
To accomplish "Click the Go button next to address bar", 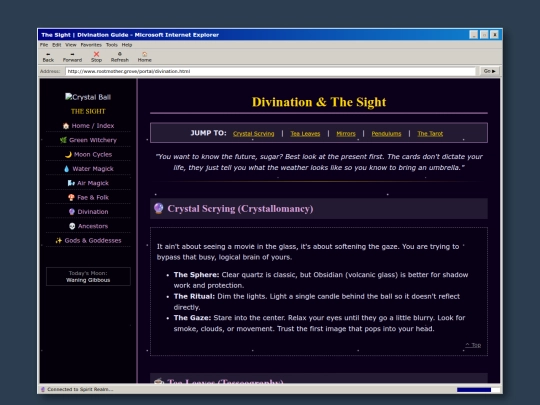I will [x=489, y=71].
